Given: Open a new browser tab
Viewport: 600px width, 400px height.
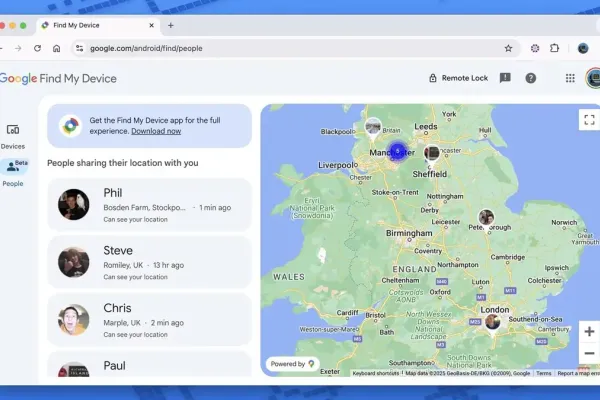Looking at the screenshot, I should pos(171,25).
